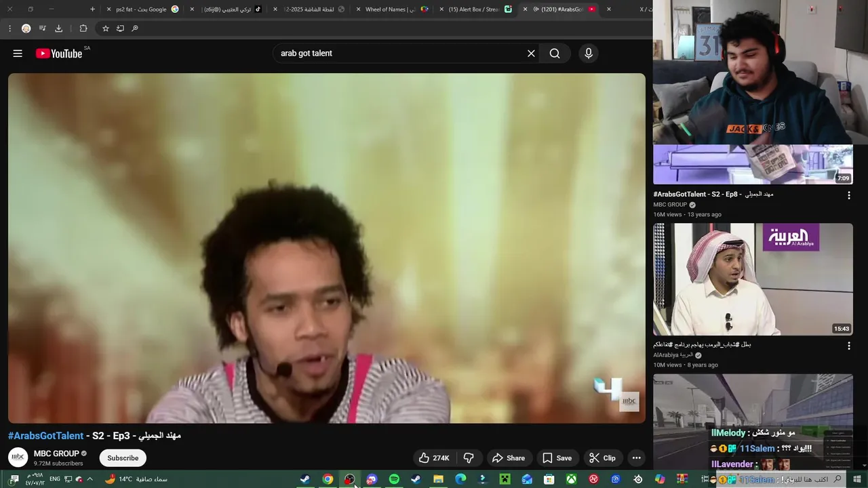868x488 pixels.
Task: Change the ENG input language
Action: (x=55, y=479)
